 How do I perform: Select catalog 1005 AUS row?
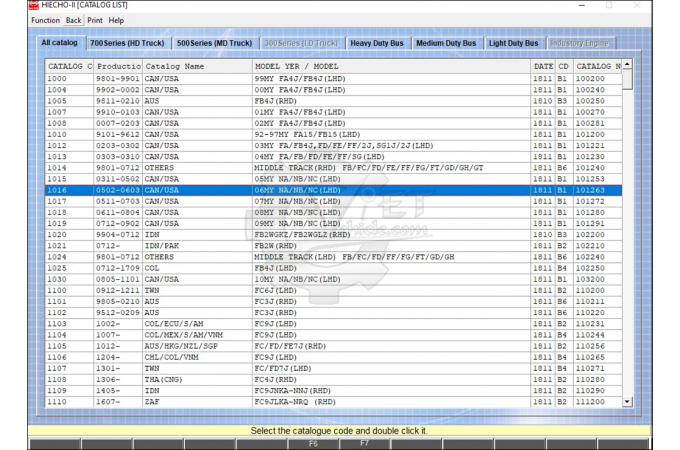333,101
